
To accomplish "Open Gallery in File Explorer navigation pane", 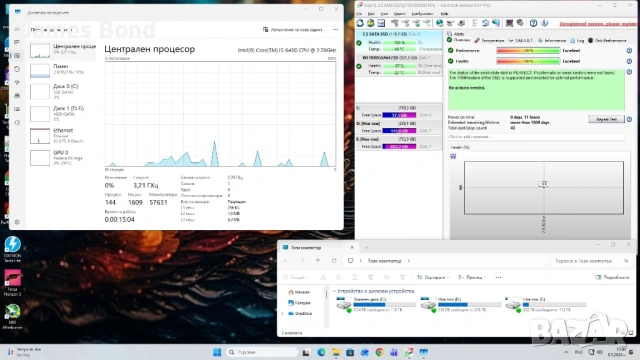I will click(299, 303).
